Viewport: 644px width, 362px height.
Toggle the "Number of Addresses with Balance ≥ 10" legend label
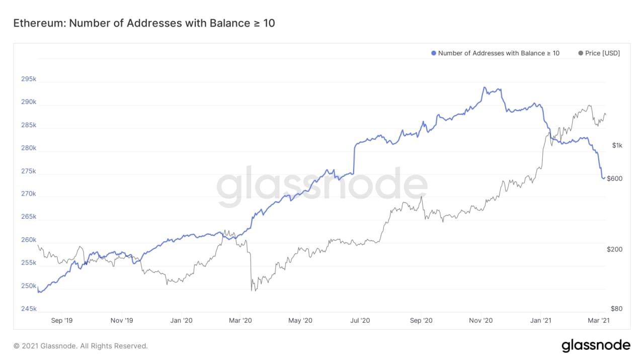[498, 53]
